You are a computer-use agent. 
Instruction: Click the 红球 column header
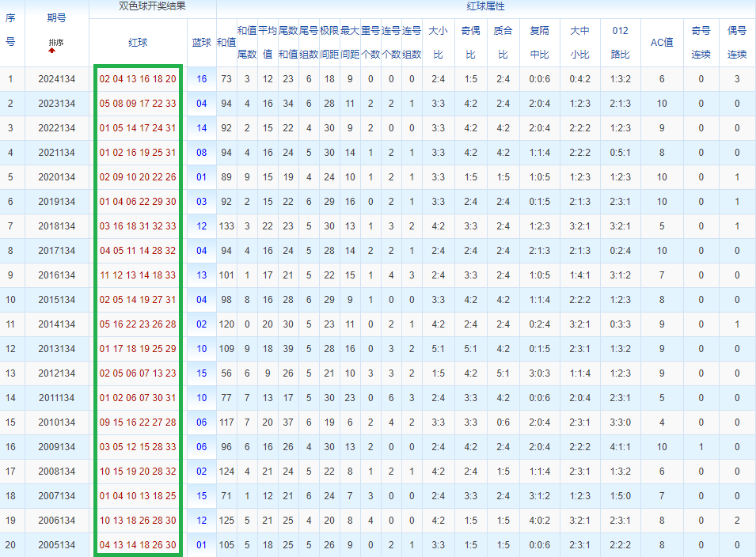tap(138, 43)
